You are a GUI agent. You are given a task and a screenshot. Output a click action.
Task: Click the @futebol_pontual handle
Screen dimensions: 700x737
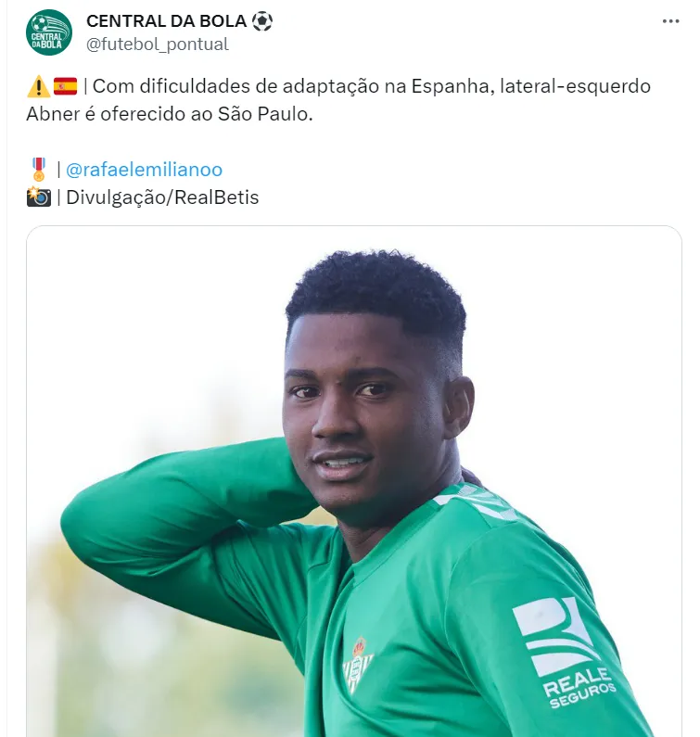coord(157,44)
